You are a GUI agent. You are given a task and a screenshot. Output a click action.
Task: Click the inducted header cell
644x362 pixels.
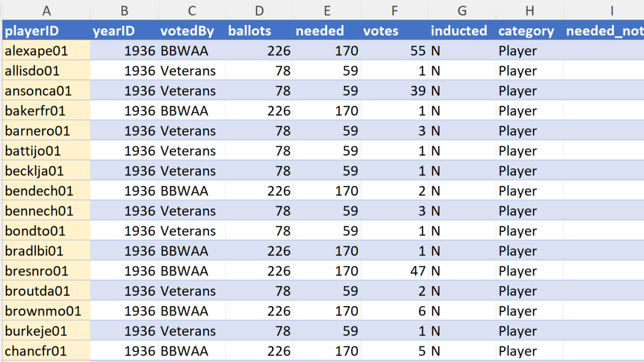(462, 31)
